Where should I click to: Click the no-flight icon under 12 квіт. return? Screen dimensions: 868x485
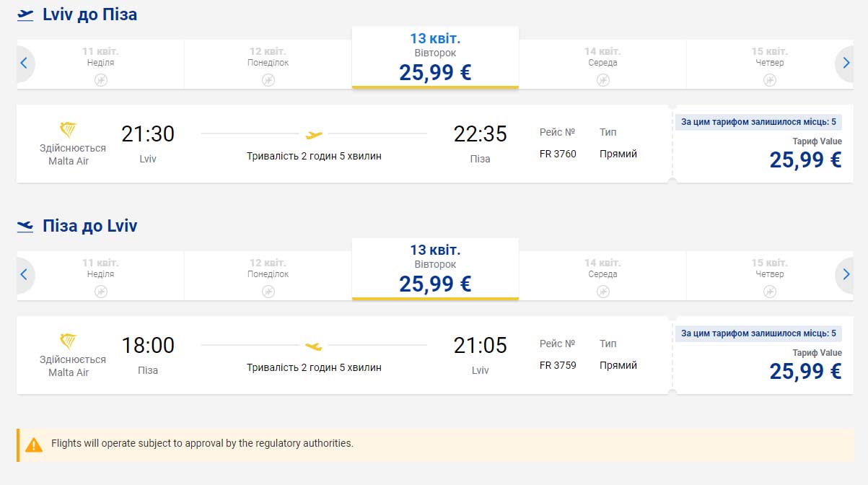[268, 292]
